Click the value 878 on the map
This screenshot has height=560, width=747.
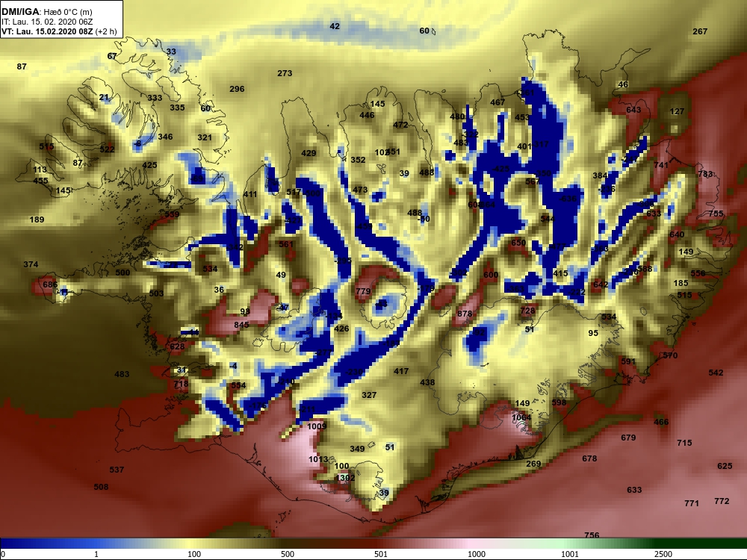click(465, 314)
